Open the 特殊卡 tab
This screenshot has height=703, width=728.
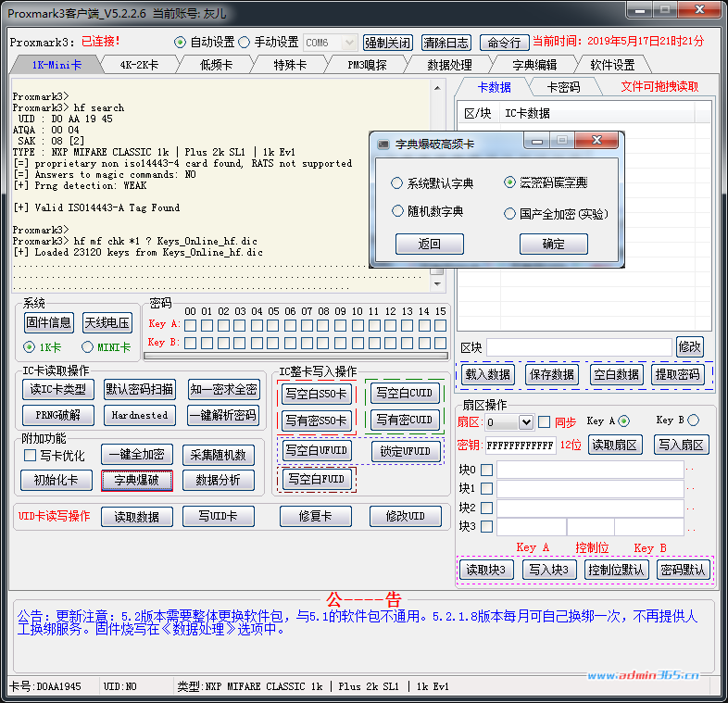(x=290, y=65)
